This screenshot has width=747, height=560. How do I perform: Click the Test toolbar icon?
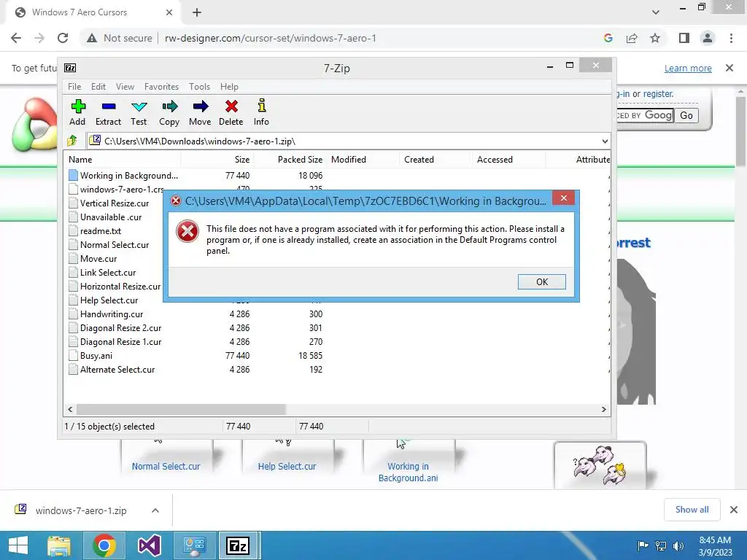(x=139, y=106)
